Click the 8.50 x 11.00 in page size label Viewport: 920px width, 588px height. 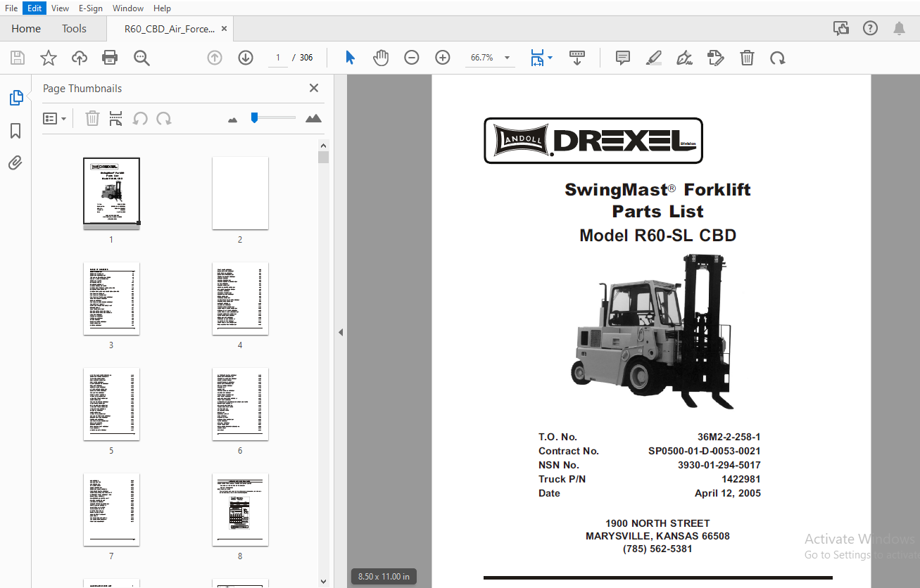pyautogui.click(x=384, y=577)
